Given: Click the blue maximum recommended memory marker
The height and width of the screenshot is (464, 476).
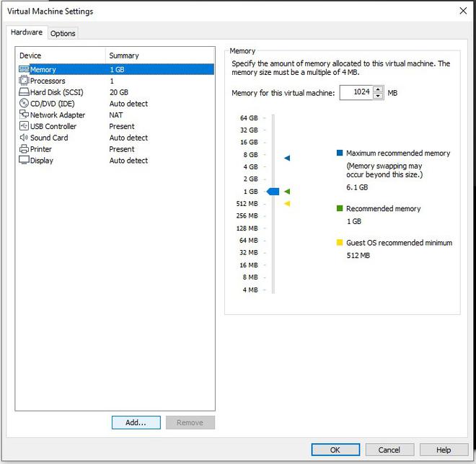Looking at the screenshot, I should 287,158.
